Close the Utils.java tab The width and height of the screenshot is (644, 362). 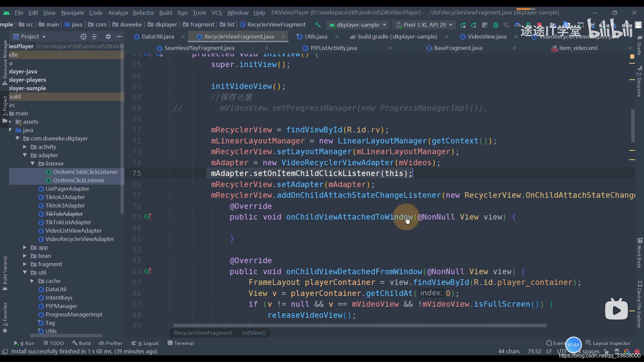337,37
